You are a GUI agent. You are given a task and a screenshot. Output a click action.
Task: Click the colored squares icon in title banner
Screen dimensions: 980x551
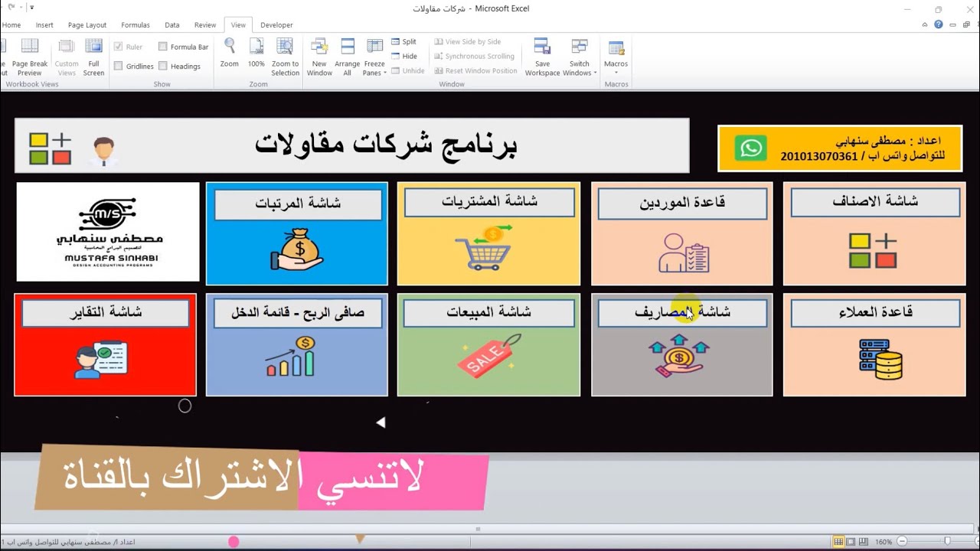pyautogui.click(x=51, y=148)
